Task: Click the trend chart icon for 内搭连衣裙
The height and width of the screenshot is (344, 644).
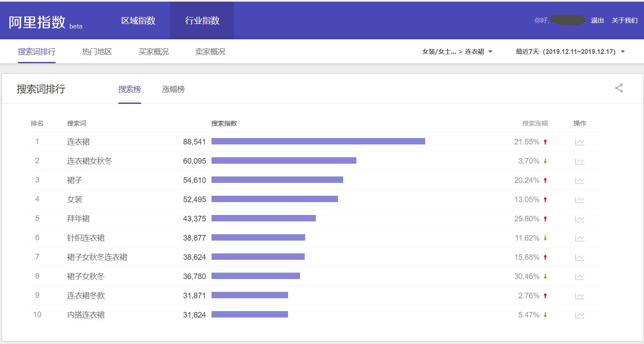Action: coord(579,315)
